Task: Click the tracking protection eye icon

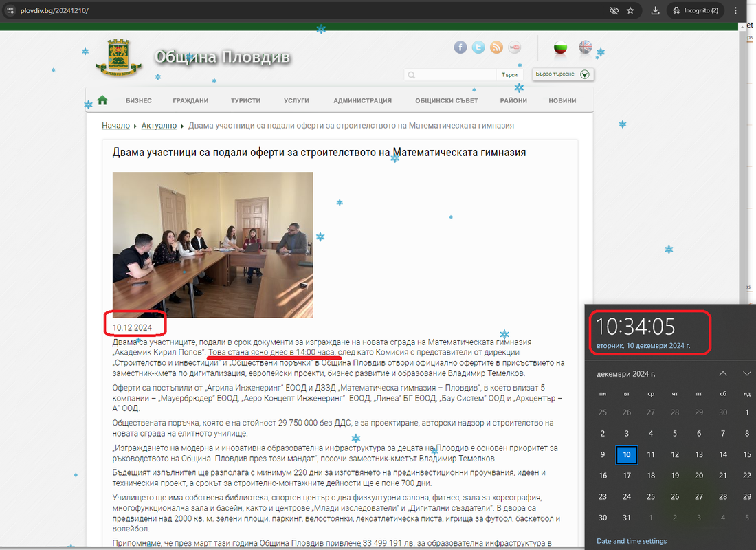Action: pyautogui.click(x=614, y=10)
